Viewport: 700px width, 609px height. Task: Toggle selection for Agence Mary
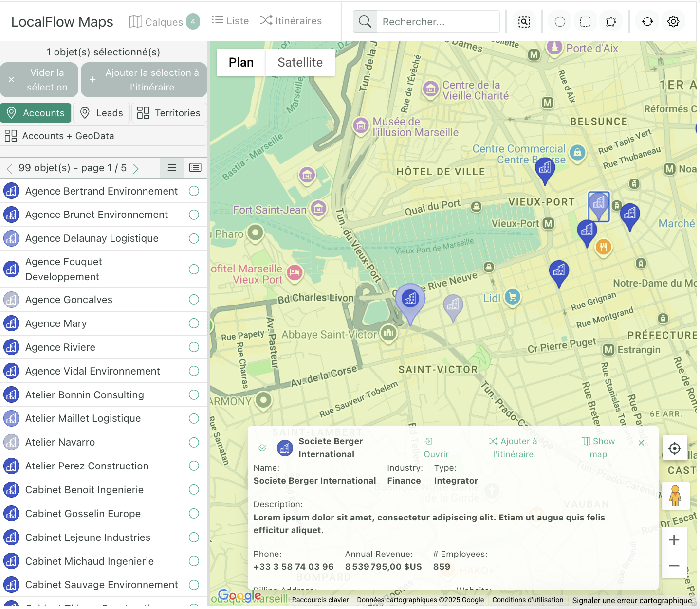[194, 323]
